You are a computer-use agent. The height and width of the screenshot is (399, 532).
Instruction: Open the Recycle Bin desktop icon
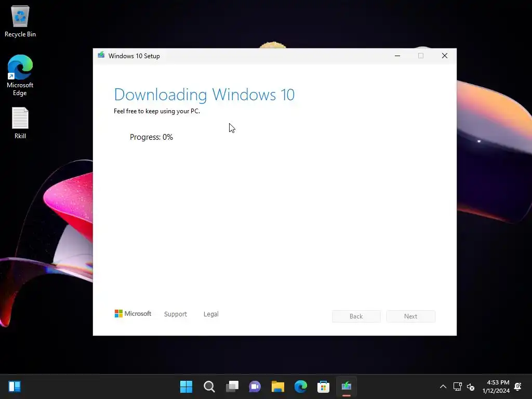[20, 21]
